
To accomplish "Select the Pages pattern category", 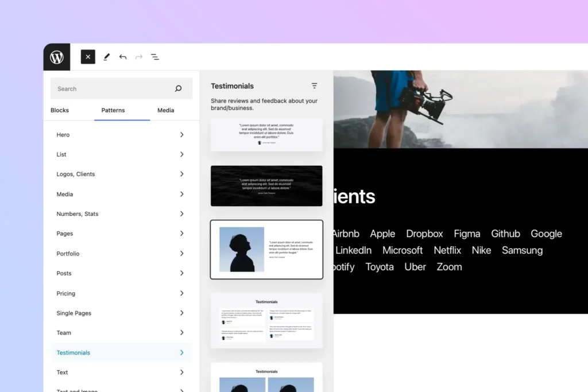I will point(121,234).
